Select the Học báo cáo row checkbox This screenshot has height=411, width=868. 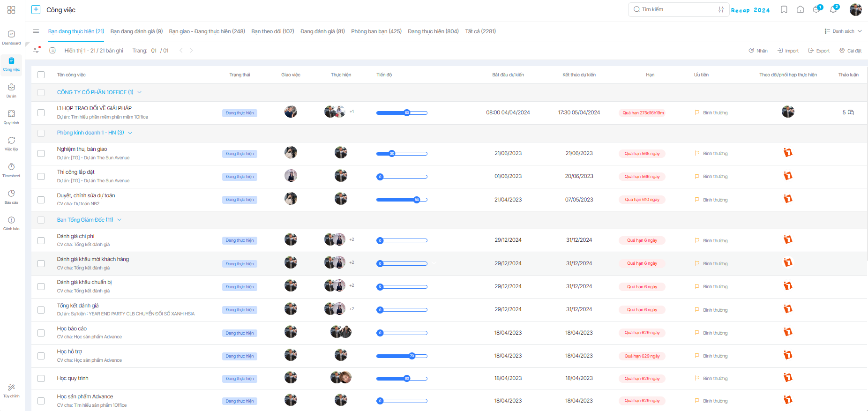(x=41, y=333)
